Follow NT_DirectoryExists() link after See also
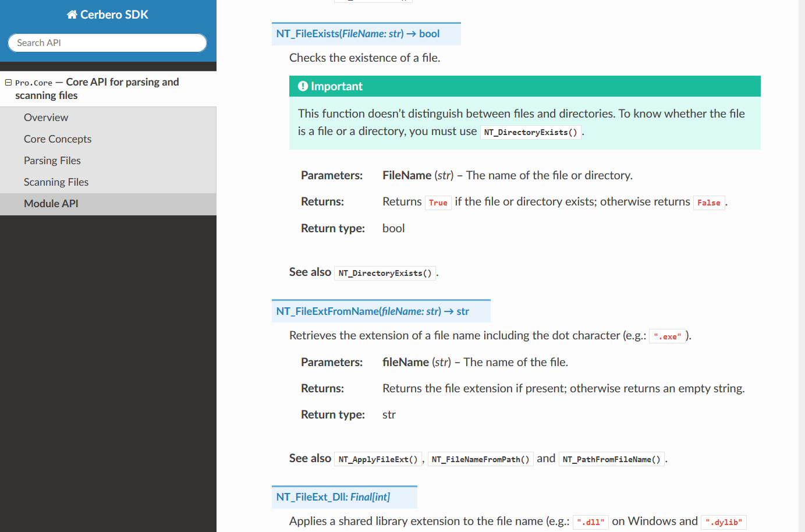The width and height of the screenshot is (805, 532). [x=385, y=273]
